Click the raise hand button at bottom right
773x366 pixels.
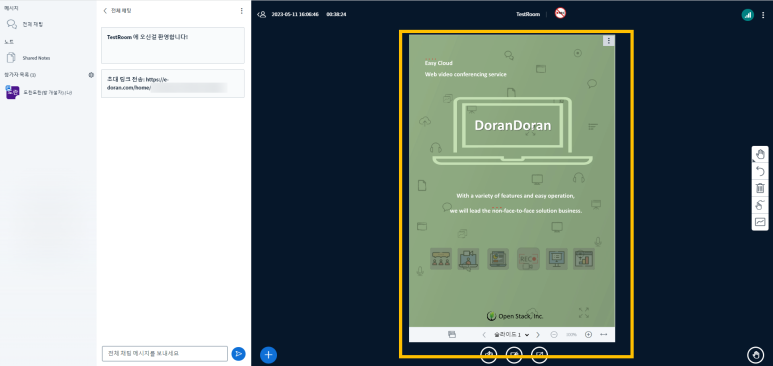click(755, 355)
